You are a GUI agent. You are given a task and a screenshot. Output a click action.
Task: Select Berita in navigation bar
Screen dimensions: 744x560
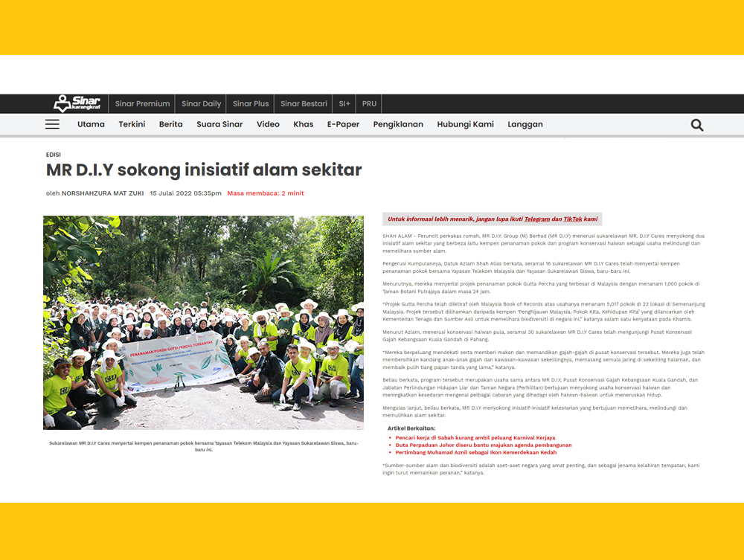coord(171,124)
